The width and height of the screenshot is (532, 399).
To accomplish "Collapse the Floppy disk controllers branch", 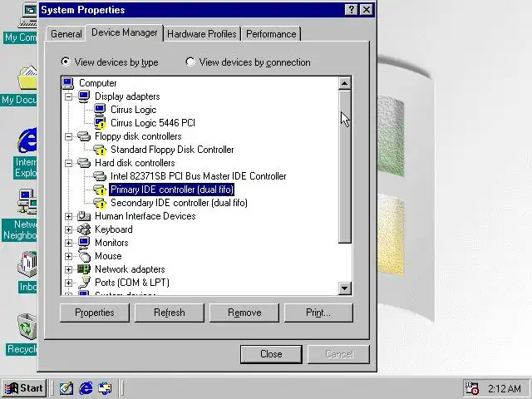I will click(x=68, y=136).
